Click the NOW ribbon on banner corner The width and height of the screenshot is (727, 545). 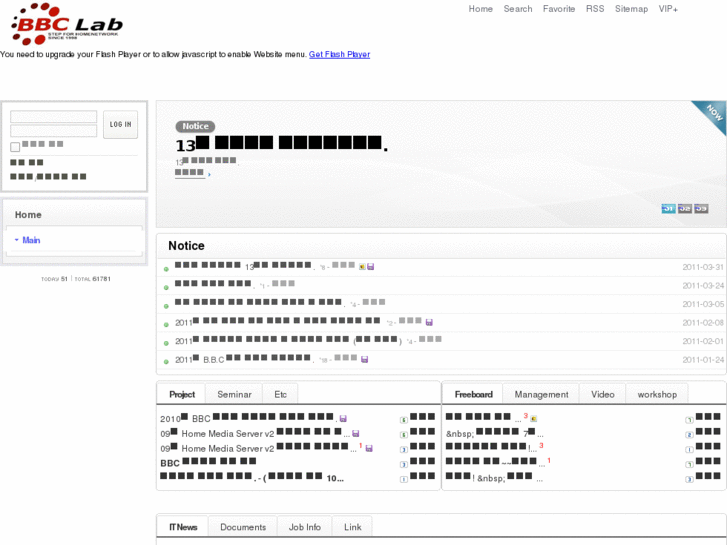712,116
